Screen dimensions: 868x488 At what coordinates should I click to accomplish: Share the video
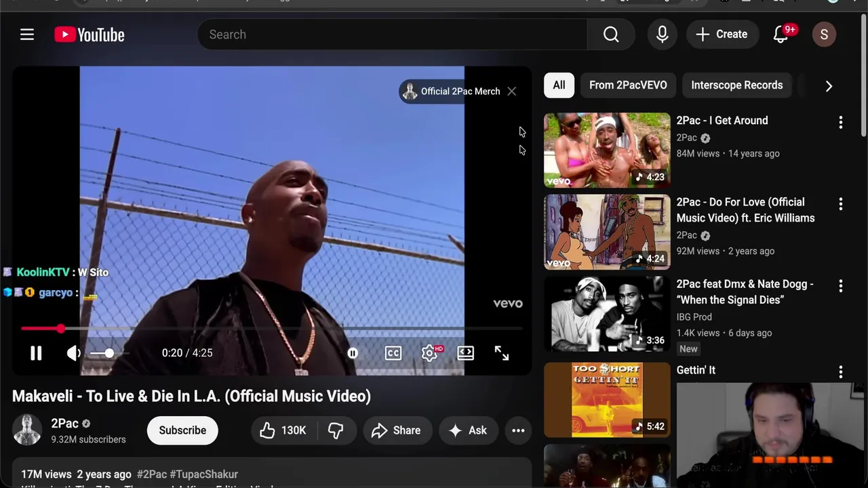click(396, 430)
